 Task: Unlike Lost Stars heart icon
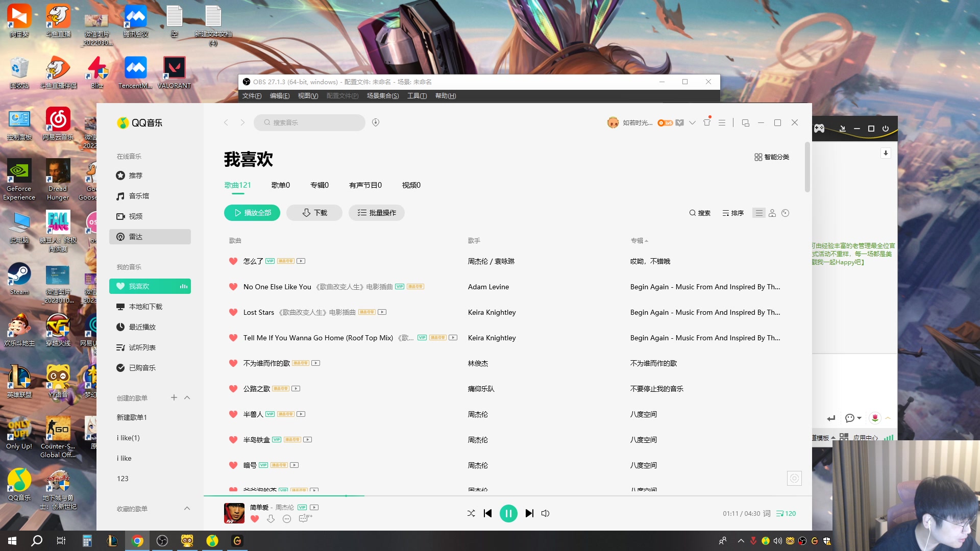coord(233,312)
